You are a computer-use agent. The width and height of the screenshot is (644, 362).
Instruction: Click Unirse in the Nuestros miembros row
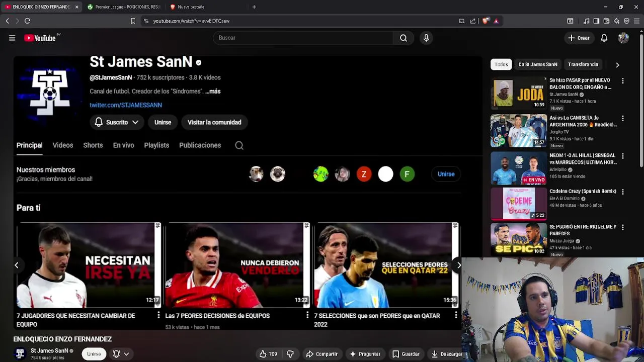click(x=446, y=174)
